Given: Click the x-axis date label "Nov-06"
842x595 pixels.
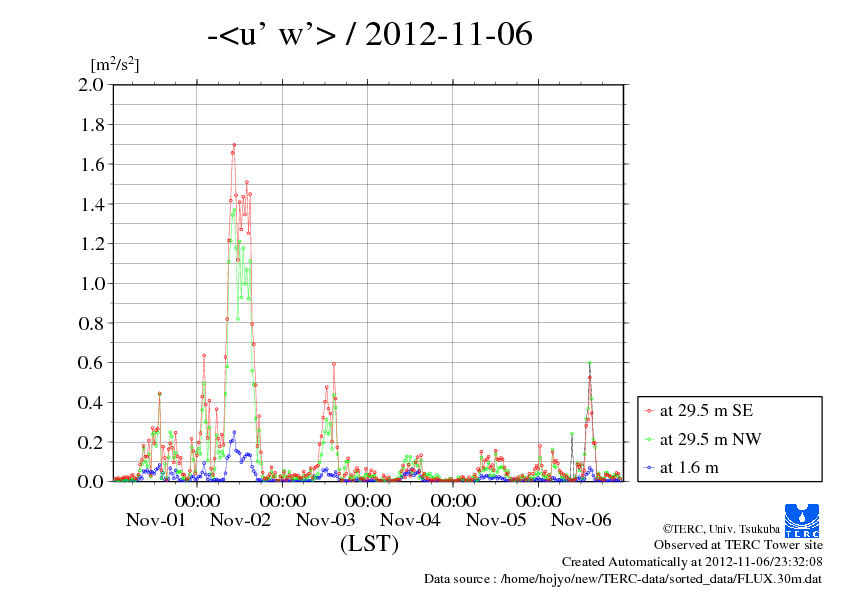Looking at the screenshot, I should pos(581,520).
